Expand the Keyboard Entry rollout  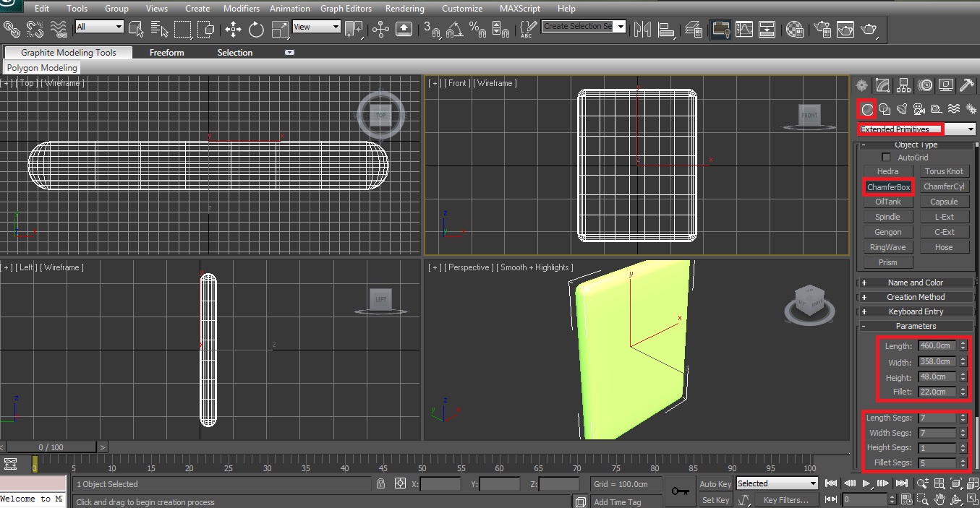[x=915, y=311]
